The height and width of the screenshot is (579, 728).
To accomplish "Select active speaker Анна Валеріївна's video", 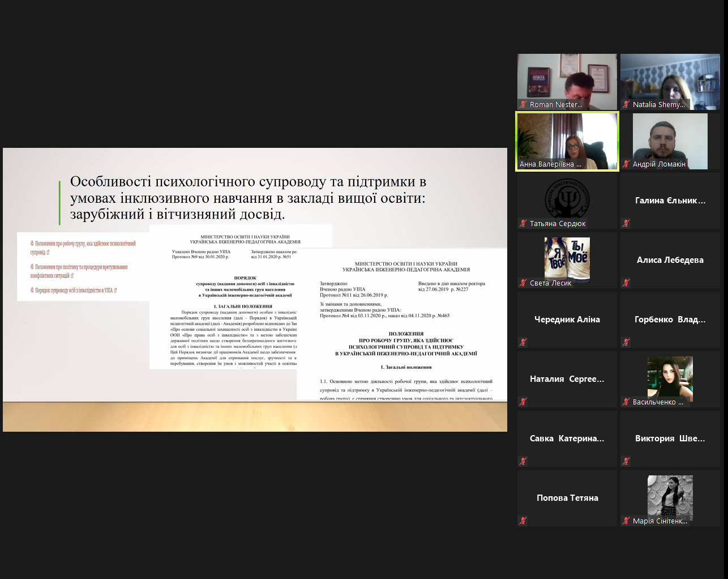I will coord(567,141).
